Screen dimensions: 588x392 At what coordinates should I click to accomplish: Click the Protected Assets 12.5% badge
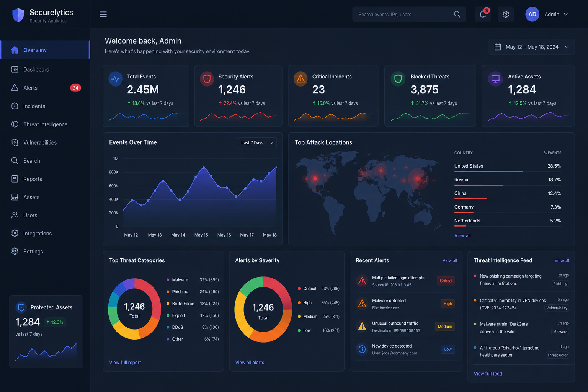pos(55,322)
